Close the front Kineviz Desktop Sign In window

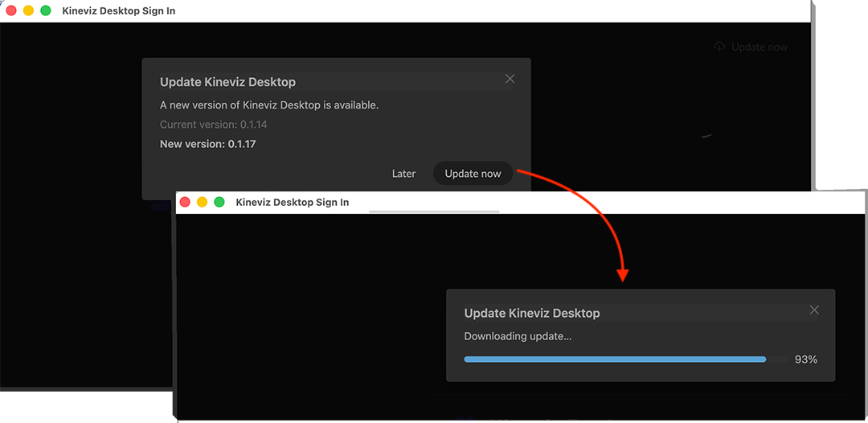click(x=185, y=202)
